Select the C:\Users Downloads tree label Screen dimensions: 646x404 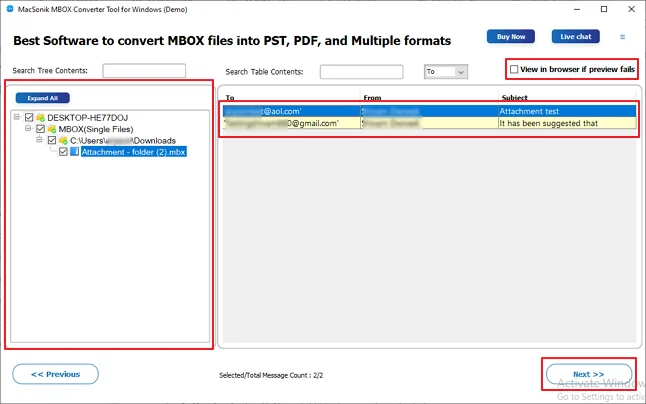pyautogui.click(x=123, y=141)
